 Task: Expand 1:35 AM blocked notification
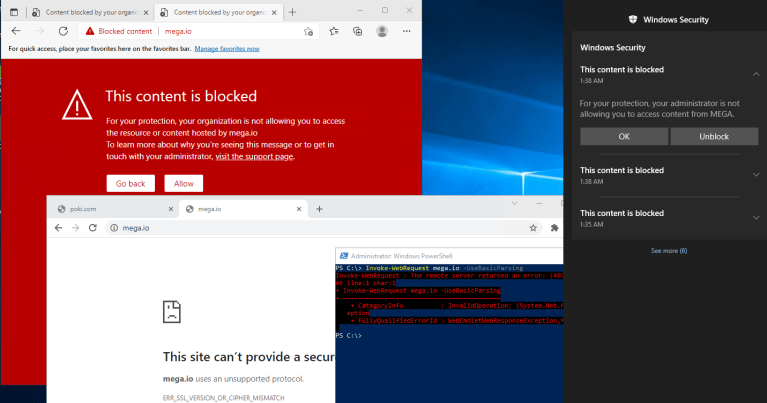pyautogui.click(x=756, y=218)
